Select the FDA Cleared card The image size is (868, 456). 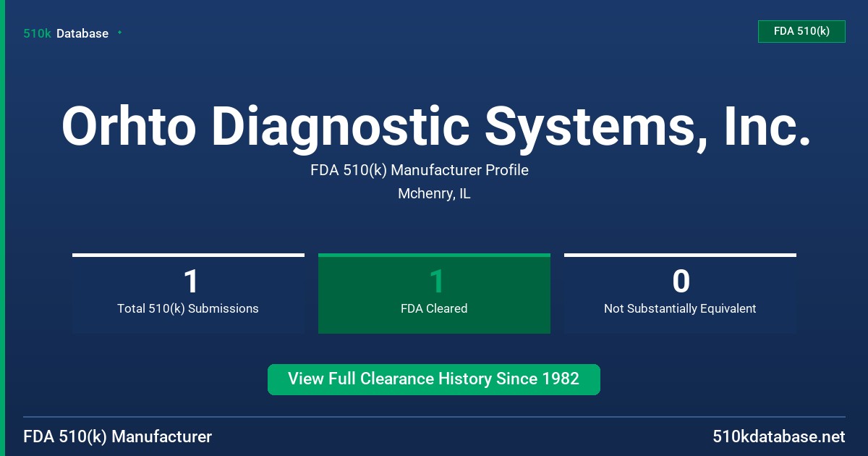click(x=434, y=294)
